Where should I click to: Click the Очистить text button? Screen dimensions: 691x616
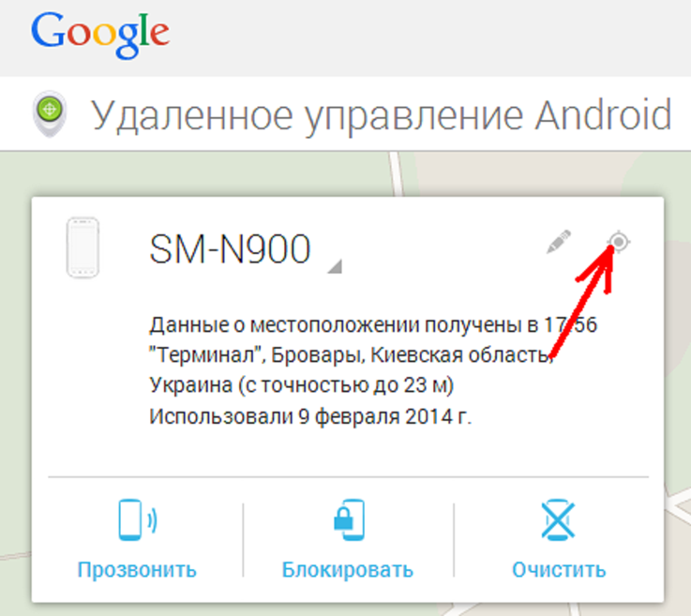click(559, 570)
